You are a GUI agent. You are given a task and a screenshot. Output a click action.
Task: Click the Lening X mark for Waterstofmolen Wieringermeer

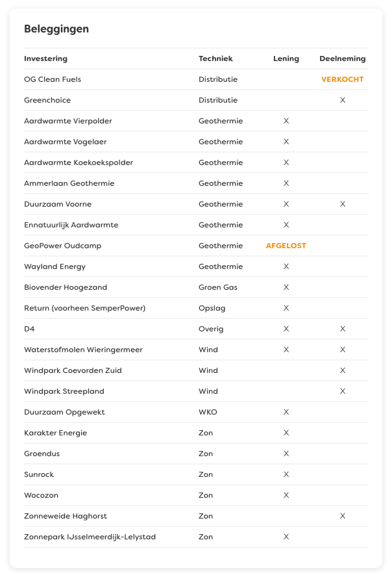[x=286, y=350]
